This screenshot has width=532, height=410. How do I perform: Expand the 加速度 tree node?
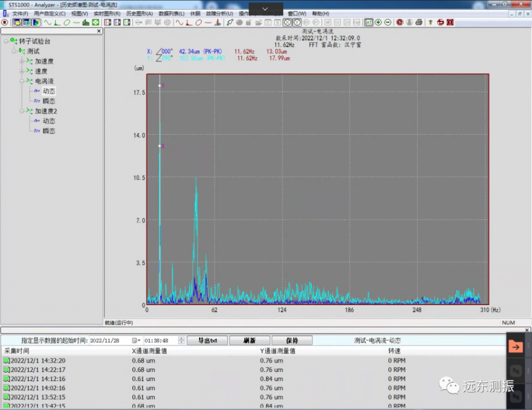pos(22,61)
